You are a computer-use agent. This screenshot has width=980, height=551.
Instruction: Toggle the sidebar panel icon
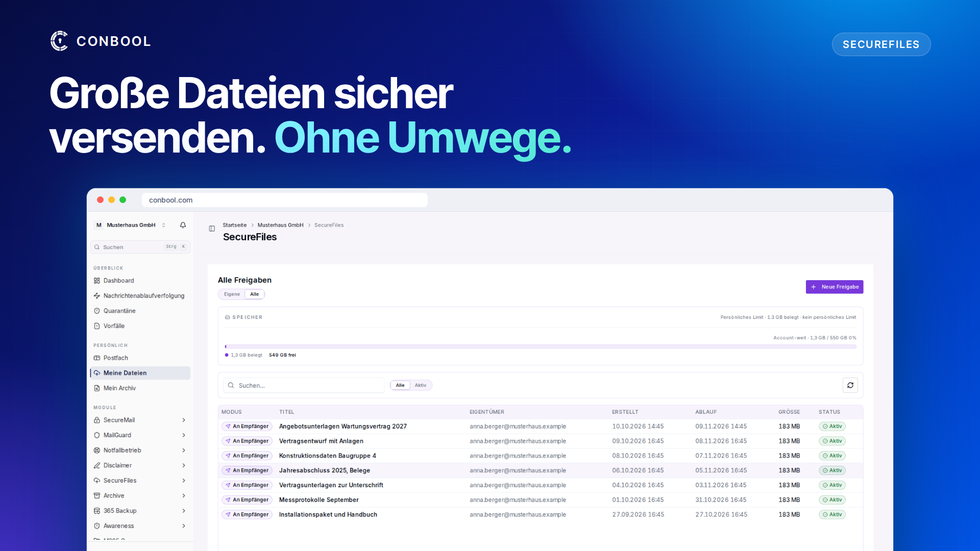click(x=212, y=229)
